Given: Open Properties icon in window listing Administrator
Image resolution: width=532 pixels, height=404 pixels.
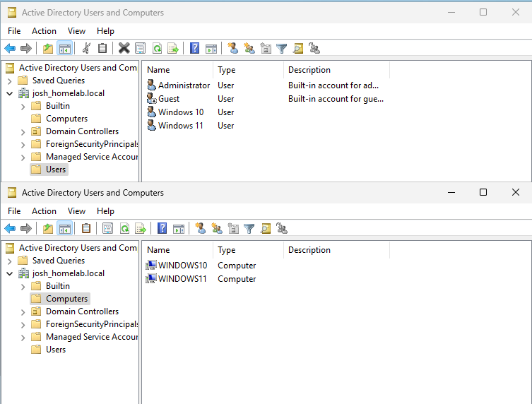Looking at the screenshot, I should 140,49.
